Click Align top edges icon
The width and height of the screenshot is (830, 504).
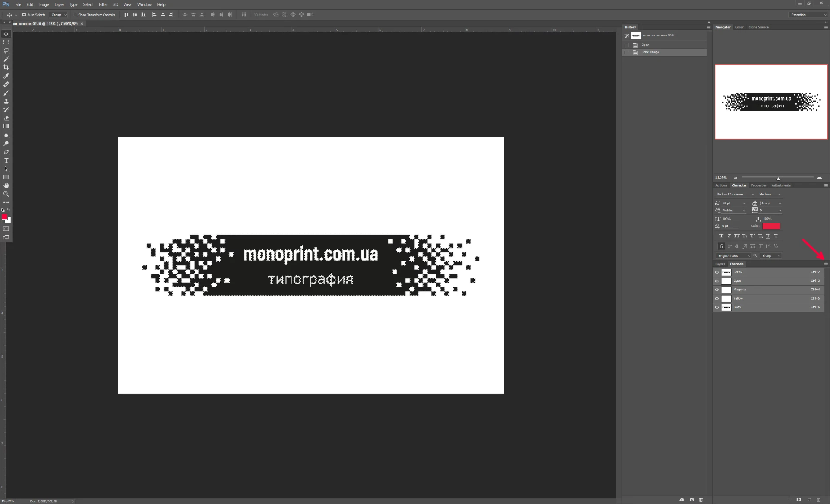point(126,15)
